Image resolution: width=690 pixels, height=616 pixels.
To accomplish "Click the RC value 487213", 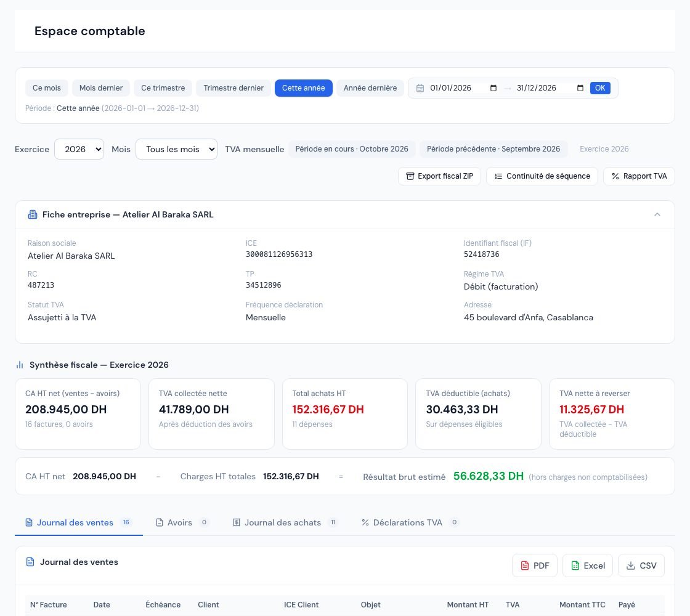I will (x=41, y=285).
